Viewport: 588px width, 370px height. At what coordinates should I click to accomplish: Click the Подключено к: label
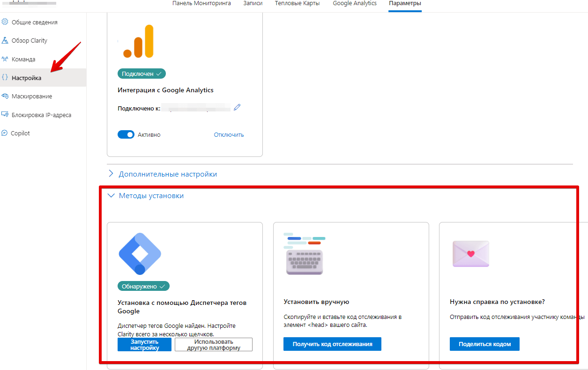139,108
